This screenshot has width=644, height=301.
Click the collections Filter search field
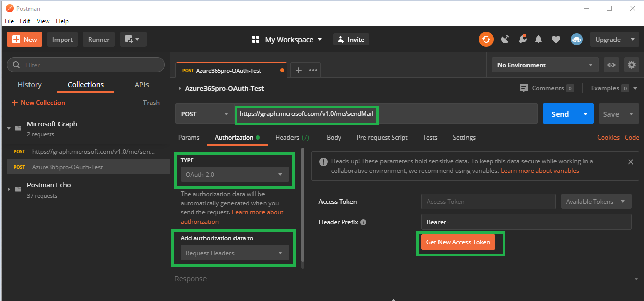coord(85,65)
